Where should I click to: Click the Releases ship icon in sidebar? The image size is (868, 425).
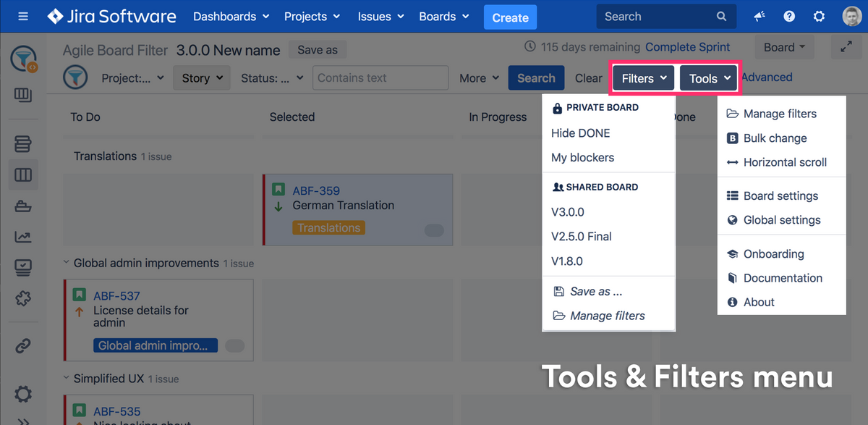coord(23,206)
